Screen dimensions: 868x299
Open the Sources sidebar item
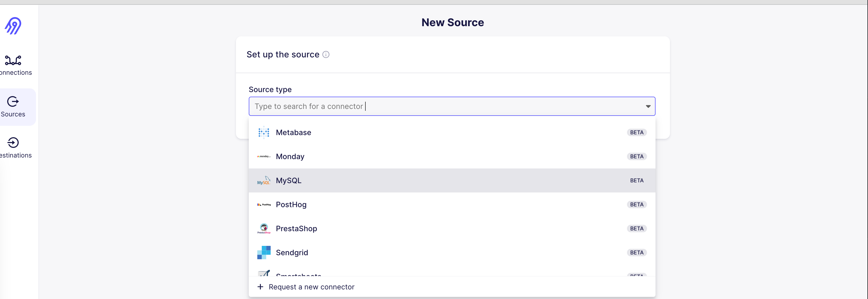click(x=13, y=107)
